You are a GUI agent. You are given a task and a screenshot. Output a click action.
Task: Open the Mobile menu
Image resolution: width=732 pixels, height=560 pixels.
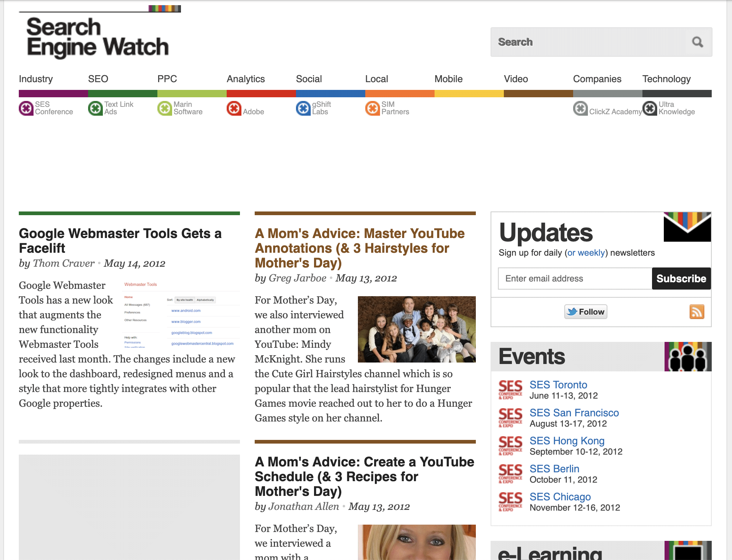tap(449, 79)
